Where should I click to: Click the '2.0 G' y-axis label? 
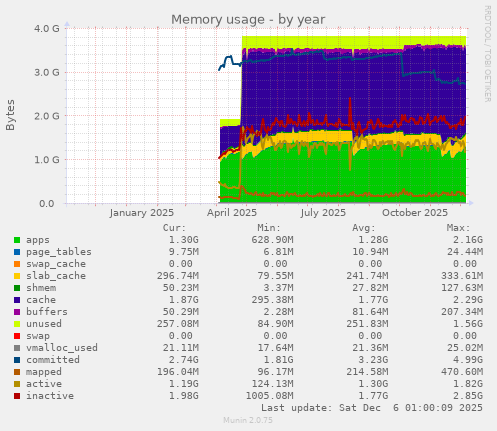click(x=47, y=116)
